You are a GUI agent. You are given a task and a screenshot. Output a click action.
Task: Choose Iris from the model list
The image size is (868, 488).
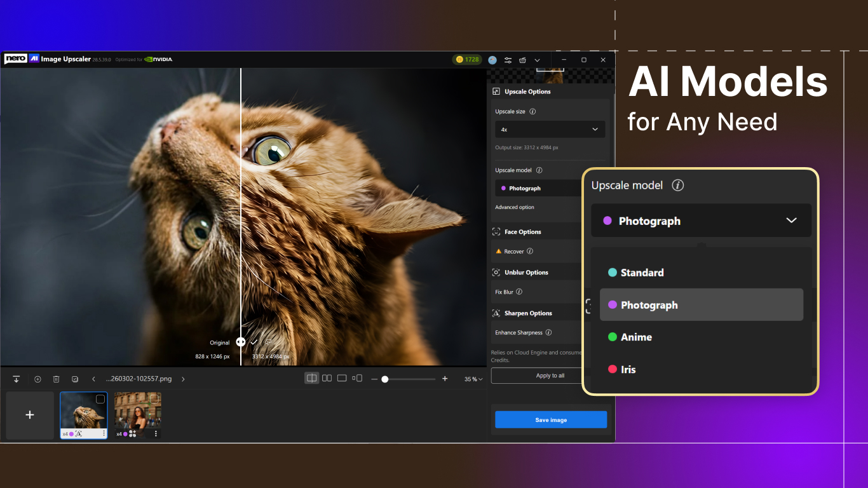pos(702,369)
